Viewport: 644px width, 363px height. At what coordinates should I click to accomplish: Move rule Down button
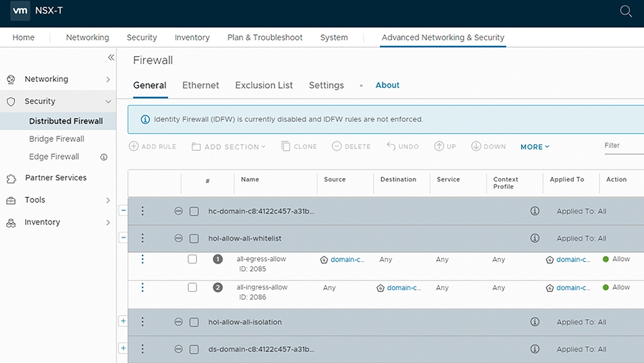coord(488,146)
